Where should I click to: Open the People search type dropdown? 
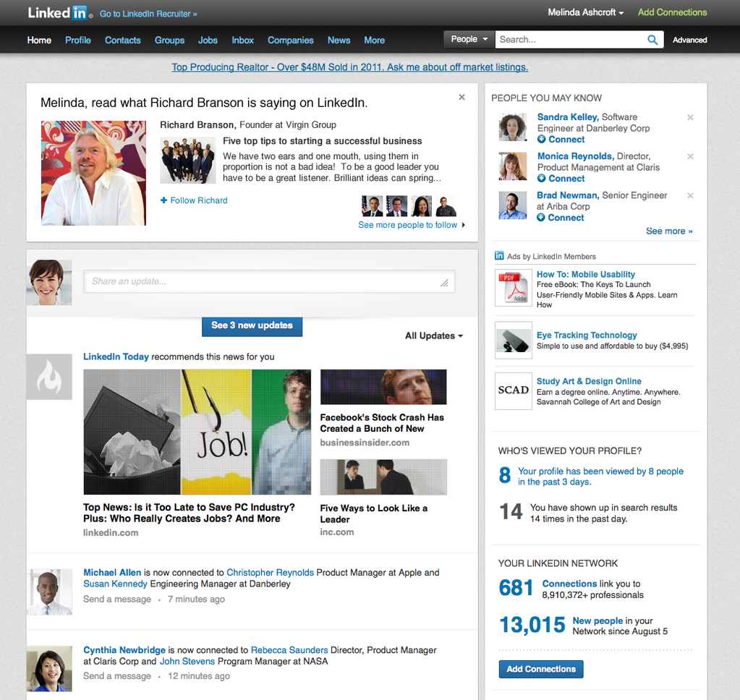click(x=469, y=40)
